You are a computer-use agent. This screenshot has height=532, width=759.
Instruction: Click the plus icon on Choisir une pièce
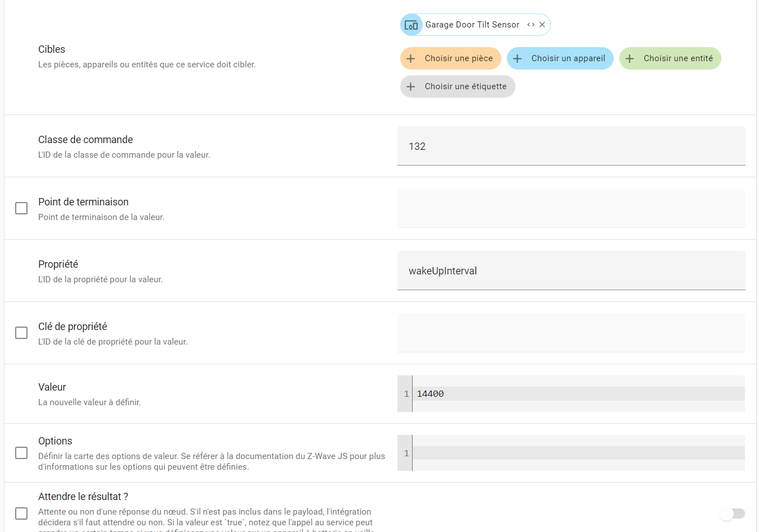411,58
